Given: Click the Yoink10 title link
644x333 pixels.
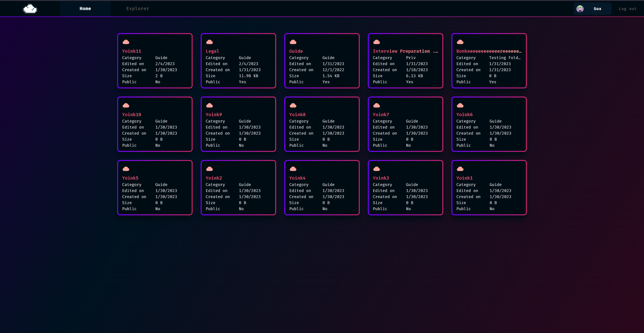Looking at the screenshot, I should tap(132, 115).
